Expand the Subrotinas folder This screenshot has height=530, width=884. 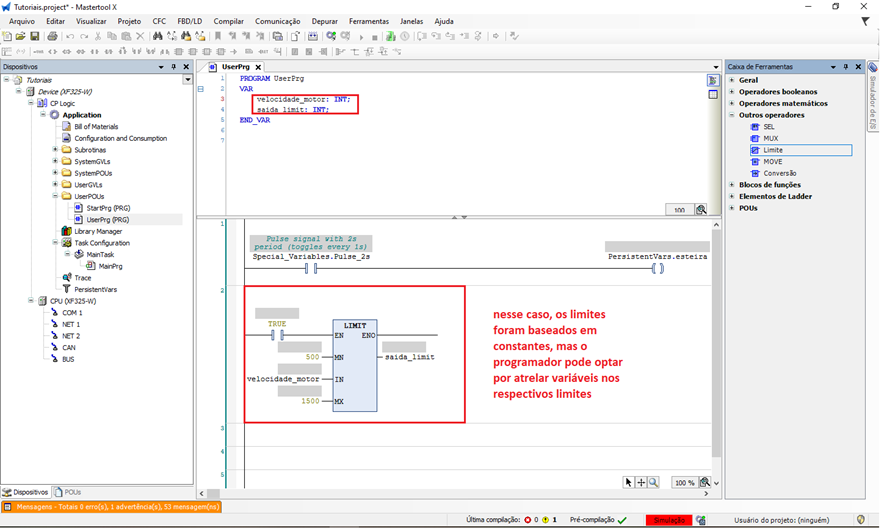55,150
